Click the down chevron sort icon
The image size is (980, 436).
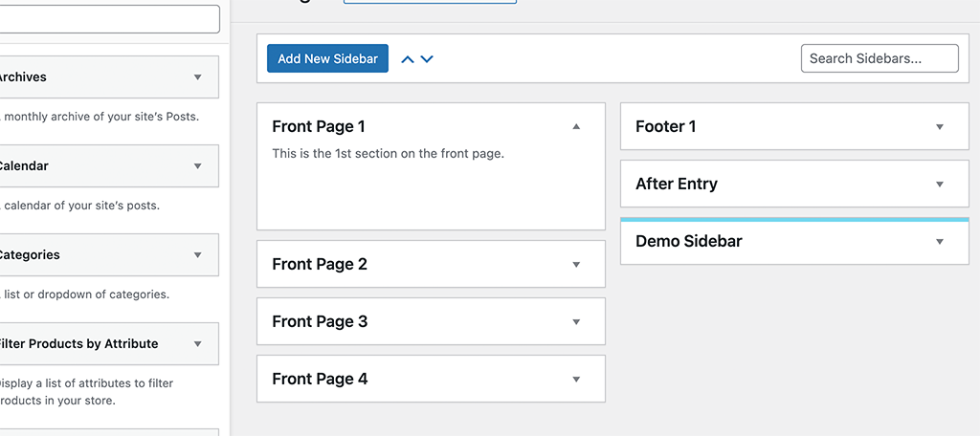pyautogui.click(x=427, y=59)
